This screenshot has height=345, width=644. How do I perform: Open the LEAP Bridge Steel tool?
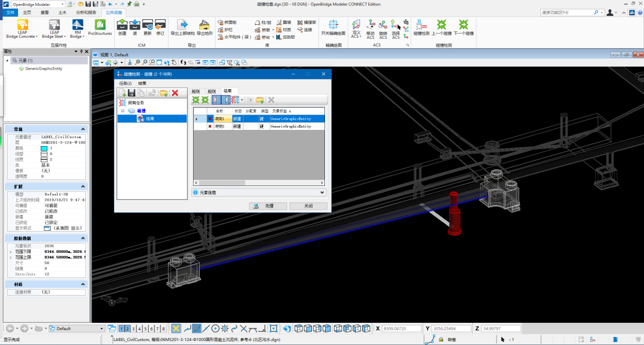point(54,29)
